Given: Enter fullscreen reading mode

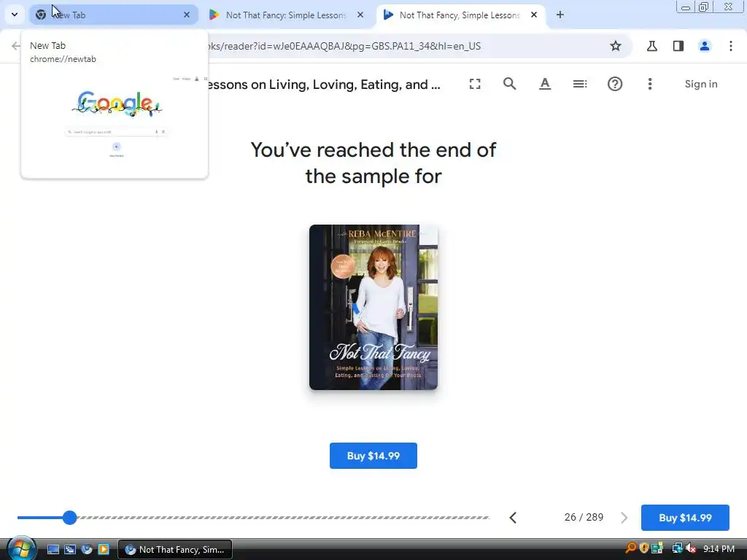Looking at the screenshot, I should tap(475, 85).
